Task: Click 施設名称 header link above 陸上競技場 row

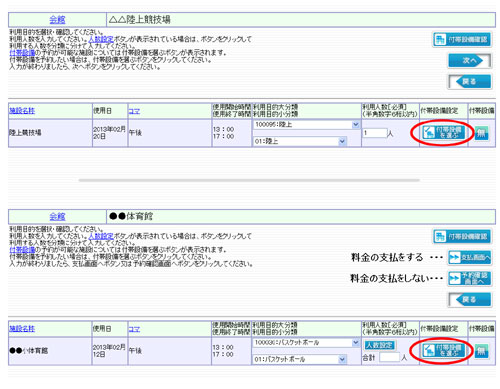Action: pos(22,111)
